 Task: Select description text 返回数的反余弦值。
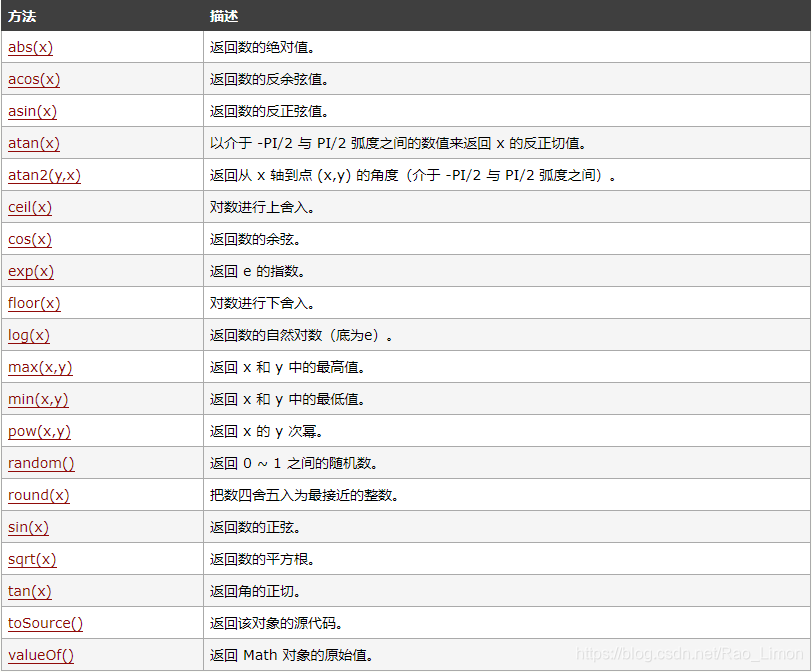pos(269,79)
